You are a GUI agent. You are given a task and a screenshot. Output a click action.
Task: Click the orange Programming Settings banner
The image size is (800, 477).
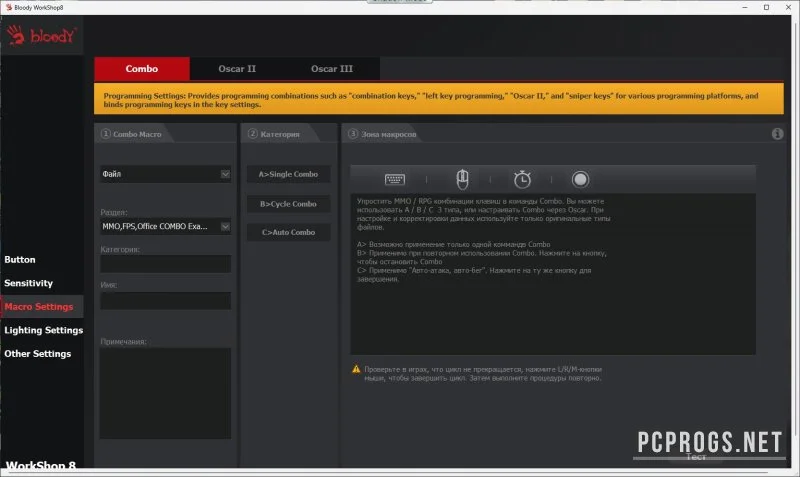[439, 98]
